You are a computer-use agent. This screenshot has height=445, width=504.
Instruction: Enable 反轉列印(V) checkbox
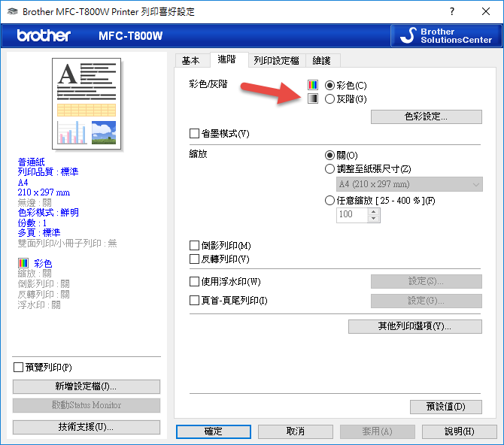click(x=194, y=259)
